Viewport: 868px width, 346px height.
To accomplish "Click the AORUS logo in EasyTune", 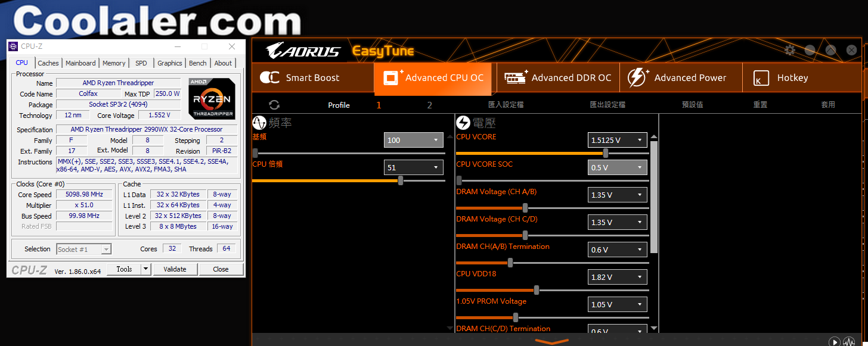I will pos(303,51).
